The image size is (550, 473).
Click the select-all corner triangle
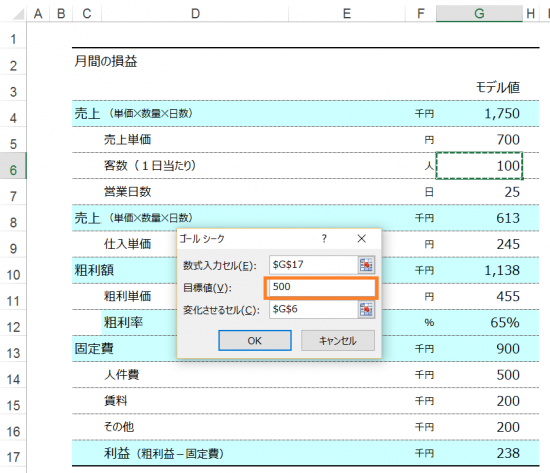[17, 14]
